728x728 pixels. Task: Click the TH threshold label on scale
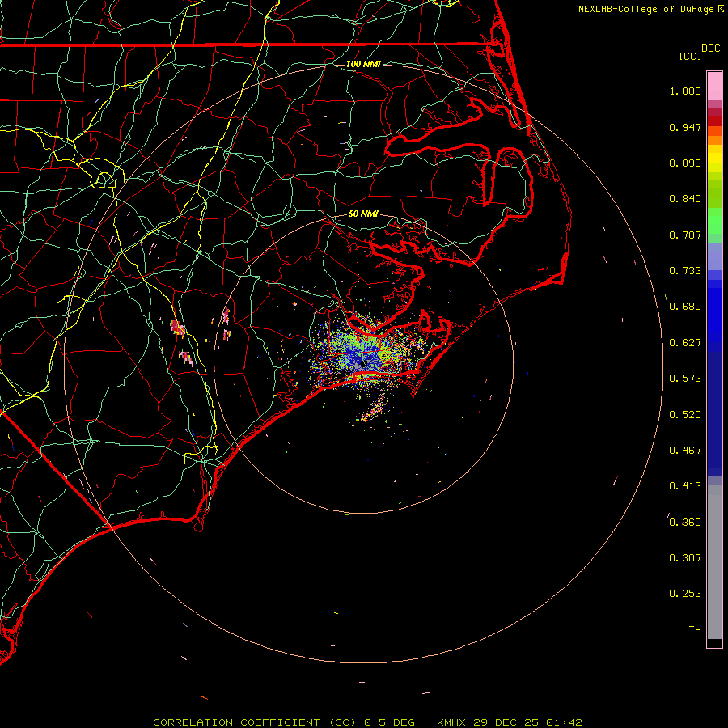click(695, 630)
